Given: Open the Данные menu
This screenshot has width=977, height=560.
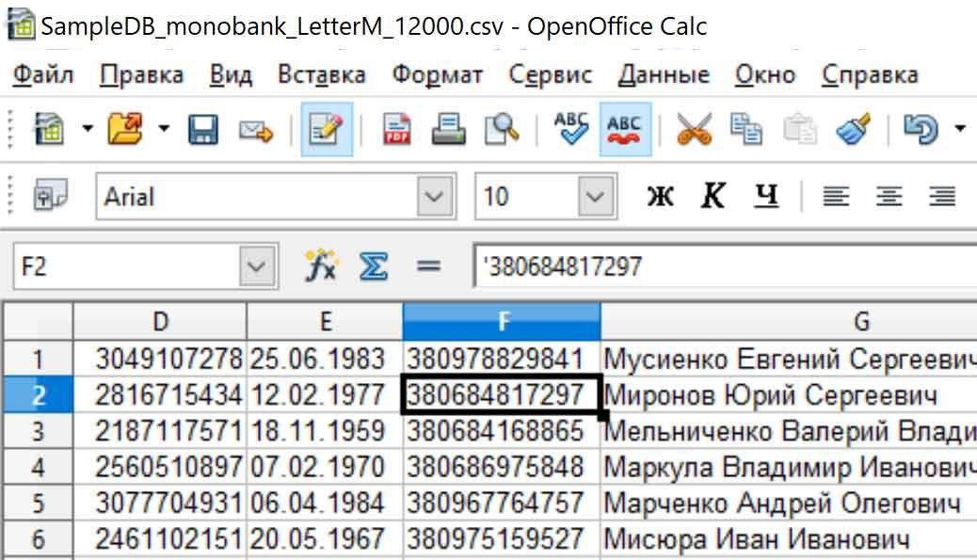Looking at the screenshot, I should [664, 75].
